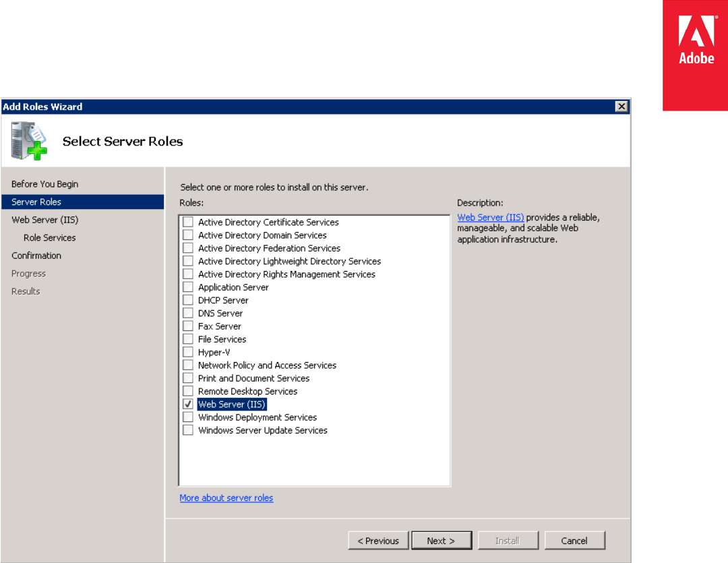Go to the Before You Begin step
Viewport: 728px width, 563px height.
click(x=45, y=184)
